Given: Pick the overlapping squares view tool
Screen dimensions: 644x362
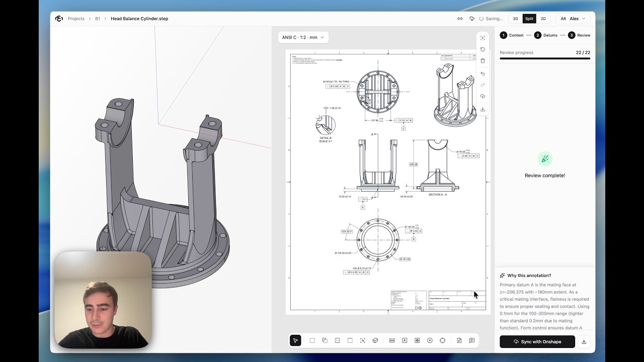Looking at the screenshot, I should pos(325,340).
